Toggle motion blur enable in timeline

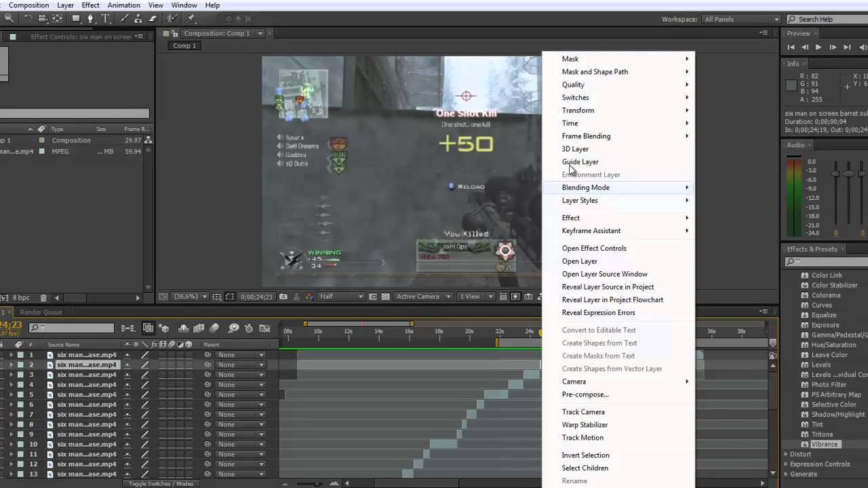(x=214, y=328)
